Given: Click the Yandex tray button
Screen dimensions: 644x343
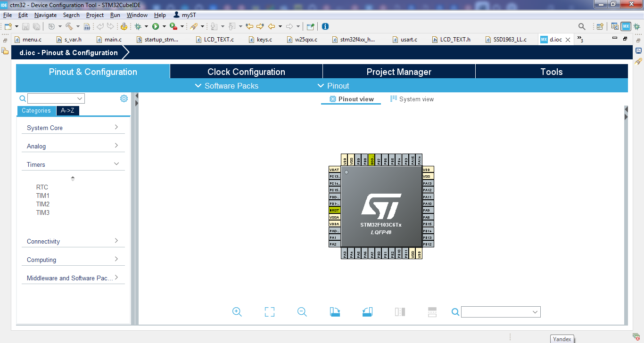Looking at the screenshot, I should [562, 339].
